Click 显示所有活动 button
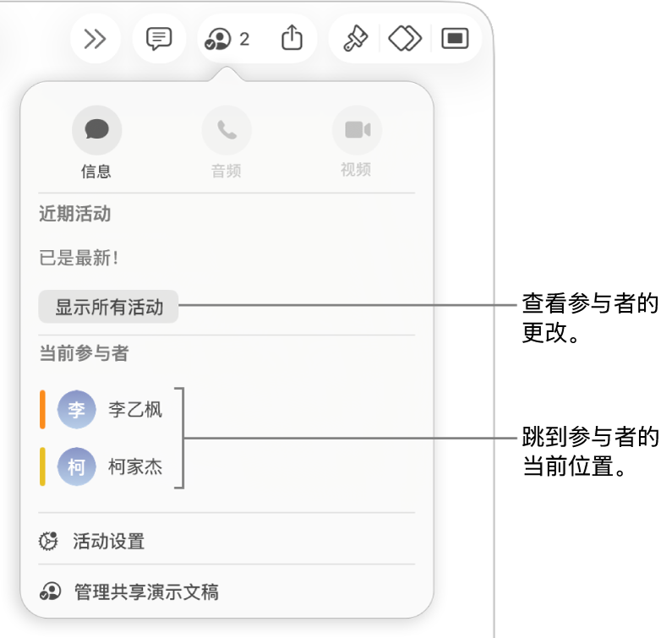Image resolution: width=672 pixels, height=638 pixels. (108, 307)
